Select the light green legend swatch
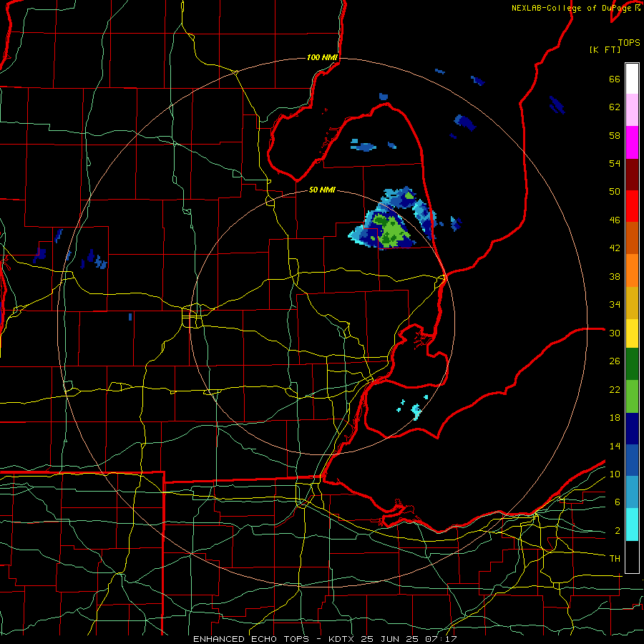Image resolution: width=644 pixels, height=644 pixels. point(632,396)
